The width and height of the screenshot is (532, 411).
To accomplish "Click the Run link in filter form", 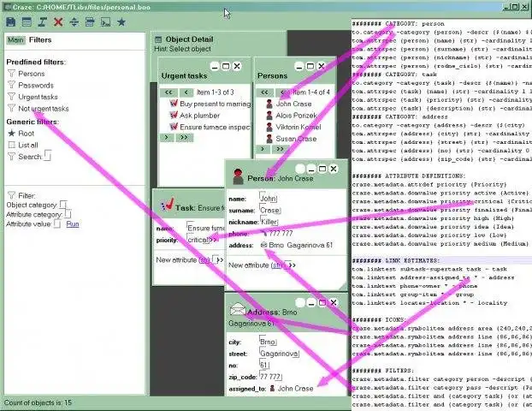I will [x=72, y=223].
